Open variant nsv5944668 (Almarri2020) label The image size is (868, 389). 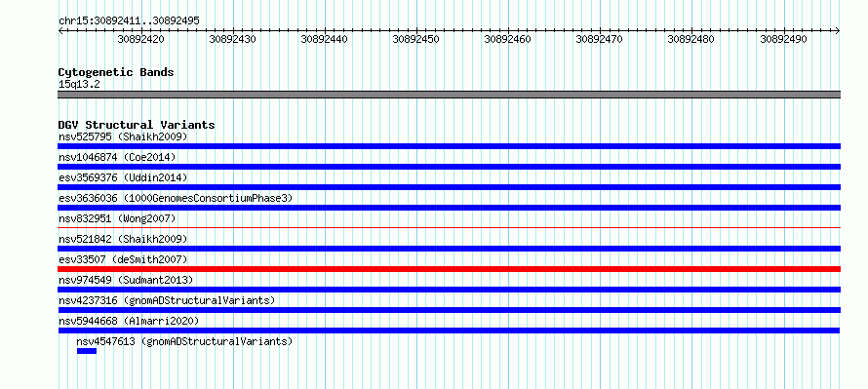[129, 321]
